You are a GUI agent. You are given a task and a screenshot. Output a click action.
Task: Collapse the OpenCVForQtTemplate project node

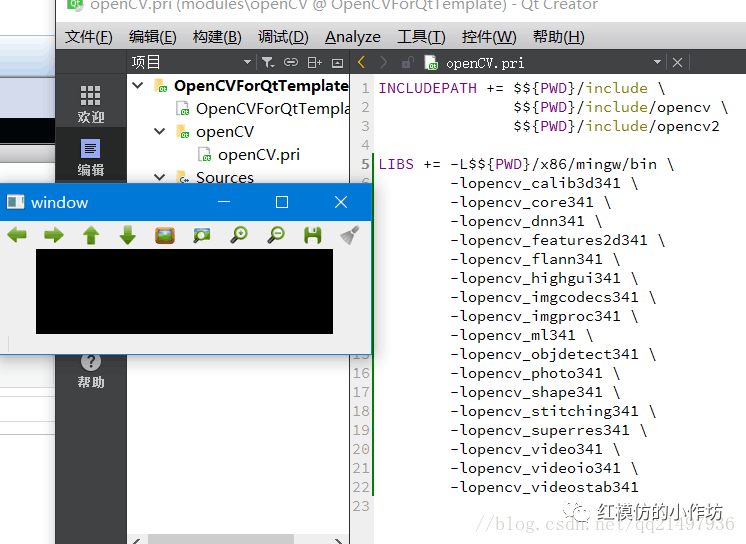tap(138, 86)
